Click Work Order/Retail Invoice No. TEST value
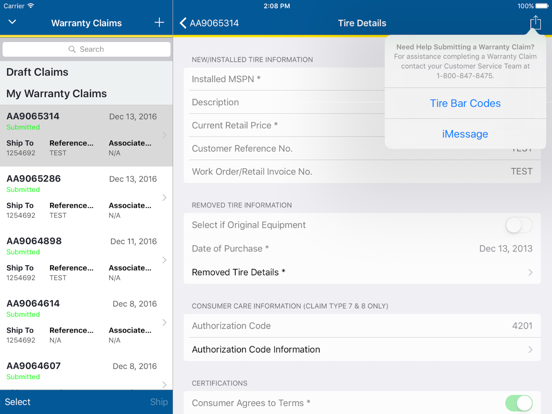Viewport: 552px width, 414px height. point(521,171)
